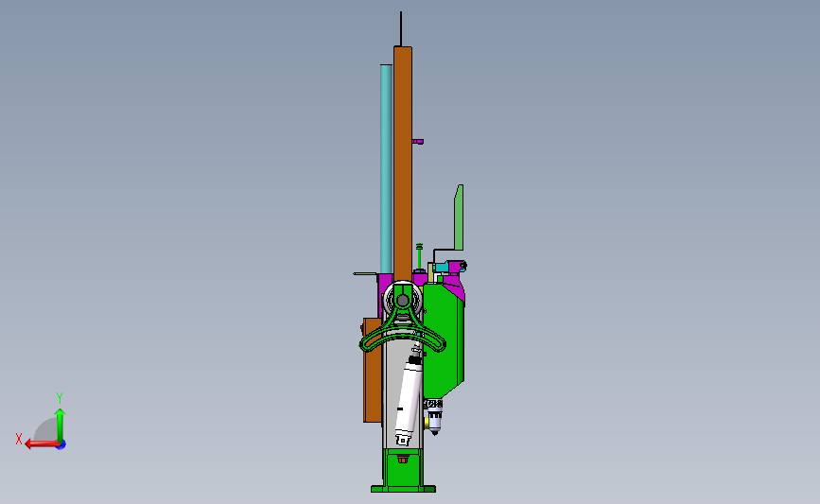Select the thin green lever on left
The height and width of the screenshot is (504, 820).
pyautogui.click(x=366, y=273)
